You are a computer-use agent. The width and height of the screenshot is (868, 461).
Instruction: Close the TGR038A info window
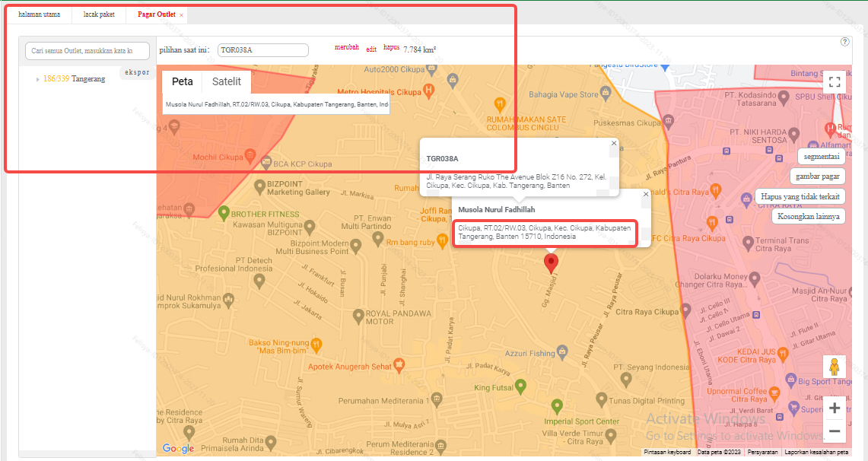614,143
